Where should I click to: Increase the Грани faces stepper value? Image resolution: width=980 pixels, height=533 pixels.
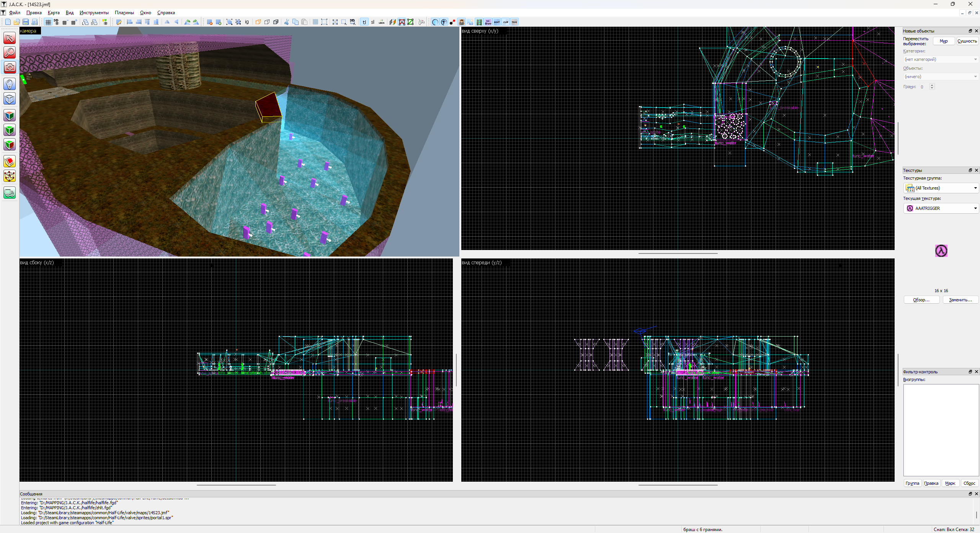(932, 85)
